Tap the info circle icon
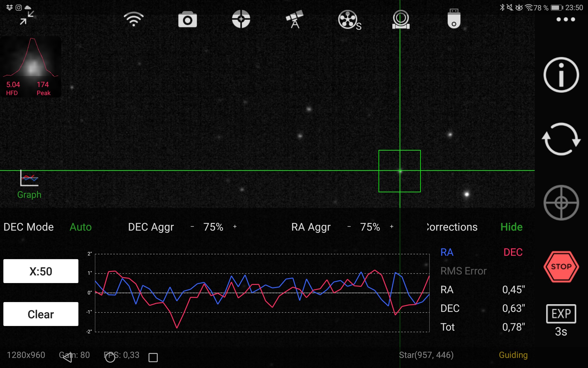The image size is (588, 368). coord(561,75)
